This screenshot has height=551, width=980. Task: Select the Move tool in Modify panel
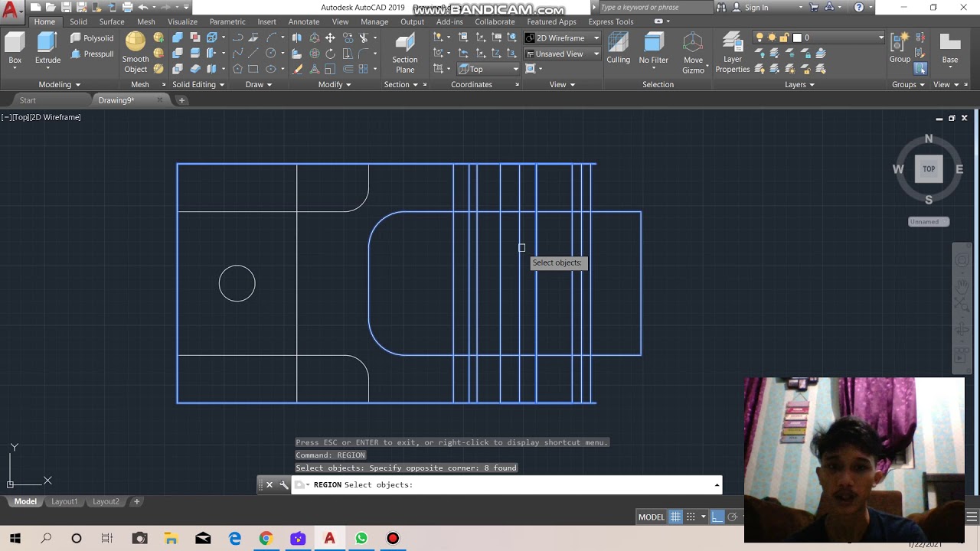(x=330, y=37)
